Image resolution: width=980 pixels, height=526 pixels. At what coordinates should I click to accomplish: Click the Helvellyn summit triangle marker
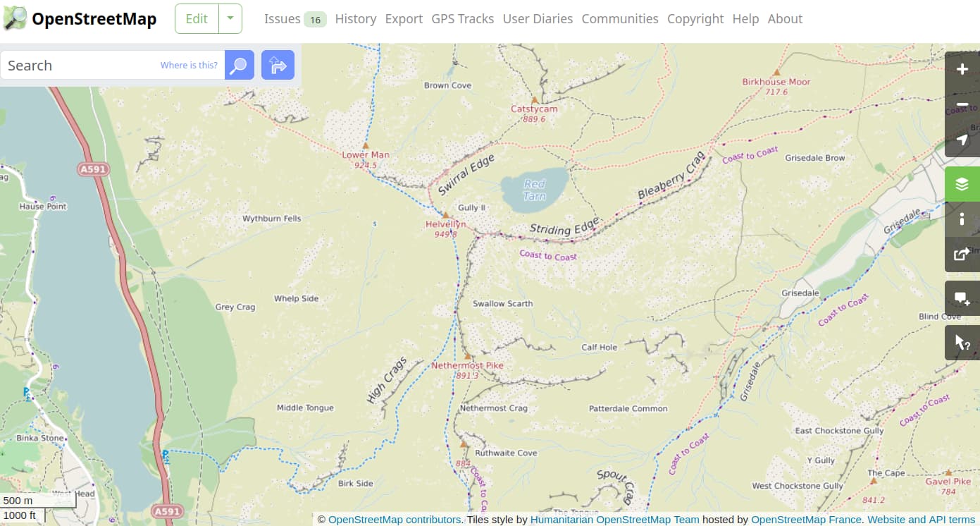445,214
